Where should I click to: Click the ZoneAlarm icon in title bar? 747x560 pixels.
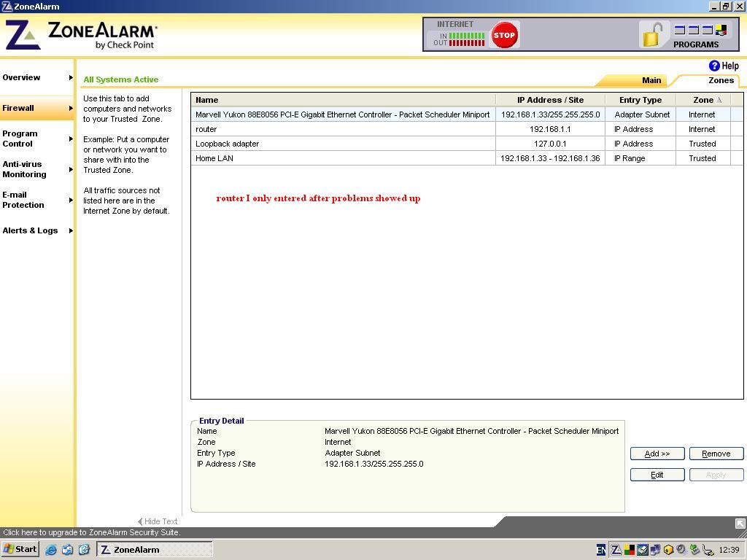(7, 6)
